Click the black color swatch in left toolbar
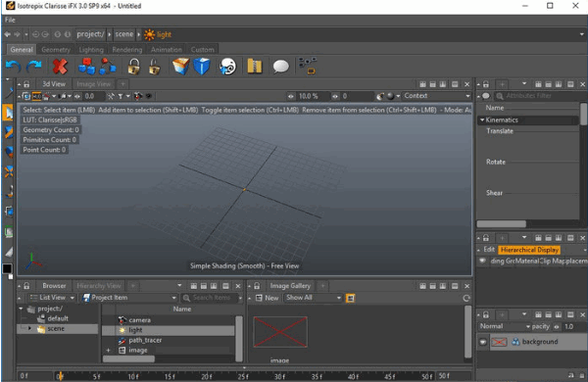 7,268
